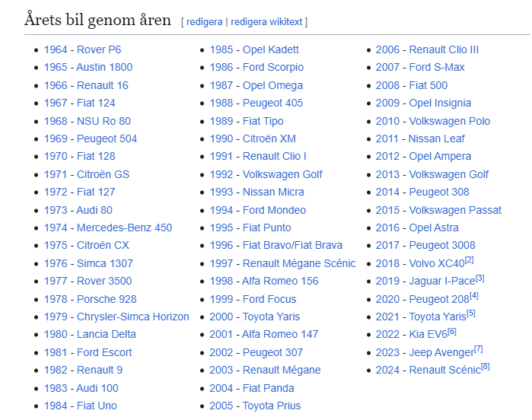The height and width of the screenshot is (420, 532).
Task: Open 2006 - Renault Clio III link
Action: (427, 49)
